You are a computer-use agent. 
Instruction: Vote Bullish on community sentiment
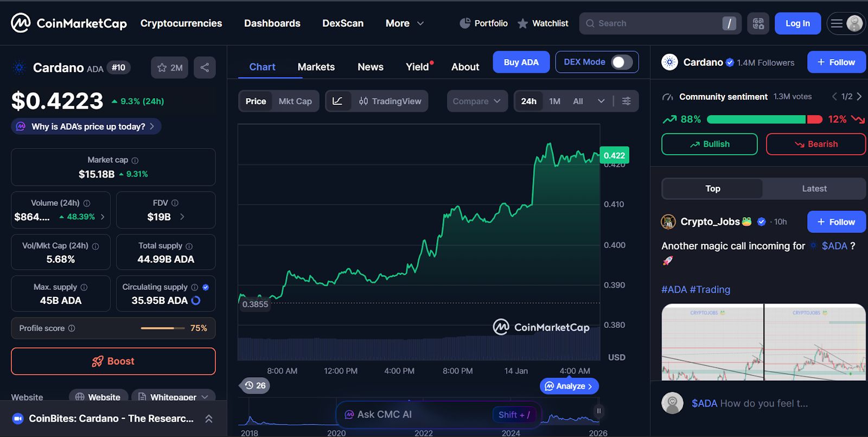(709, 144)
